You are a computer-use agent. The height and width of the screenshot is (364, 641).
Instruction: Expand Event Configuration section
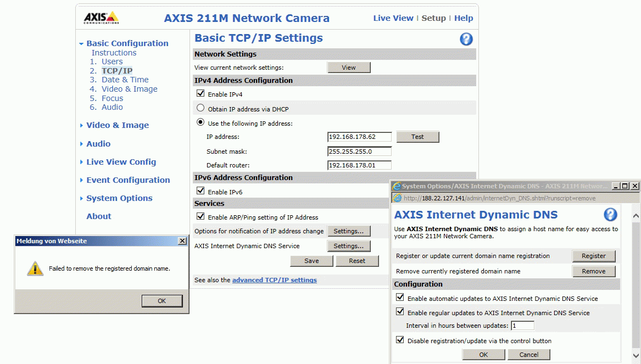click(81, 180)
